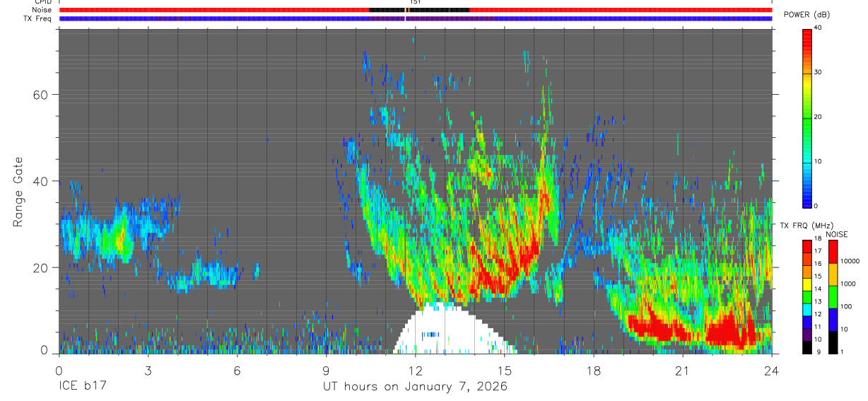Screen dimensions: 868x401
Task: Click the Range Gate axis title
Action: 18,192
